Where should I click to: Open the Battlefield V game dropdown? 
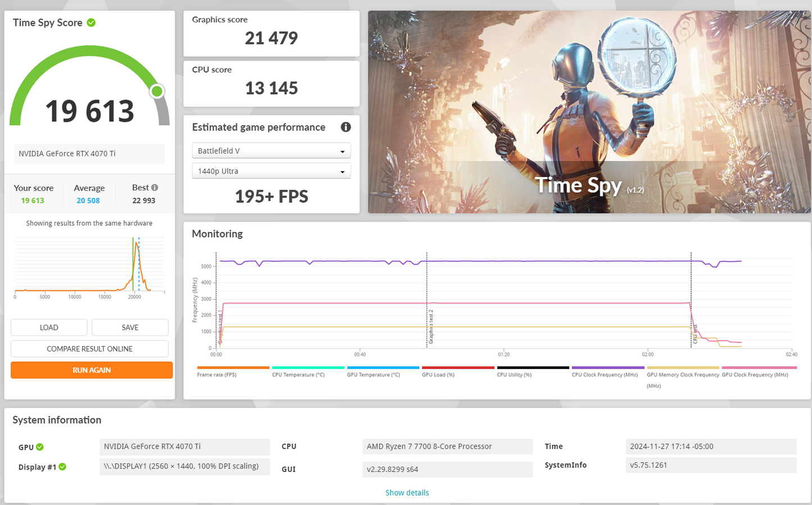point(271,151)
